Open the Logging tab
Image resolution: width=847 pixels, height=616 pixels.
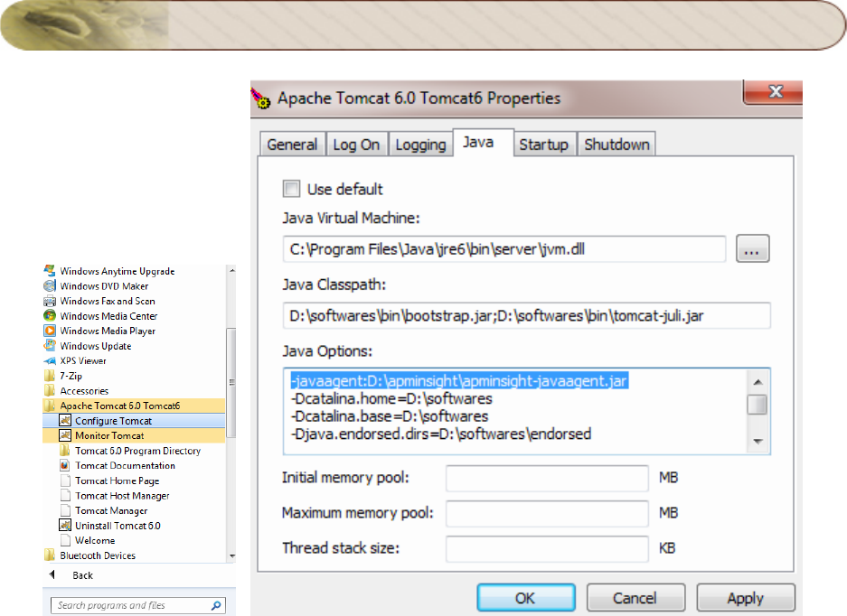(x=421, y=145)
